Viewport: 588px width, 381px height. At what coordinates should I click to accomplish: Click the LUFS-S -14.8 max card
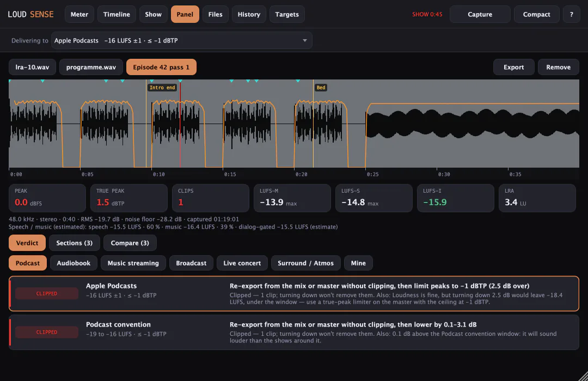pyautogui.click(x=374, y=198)
